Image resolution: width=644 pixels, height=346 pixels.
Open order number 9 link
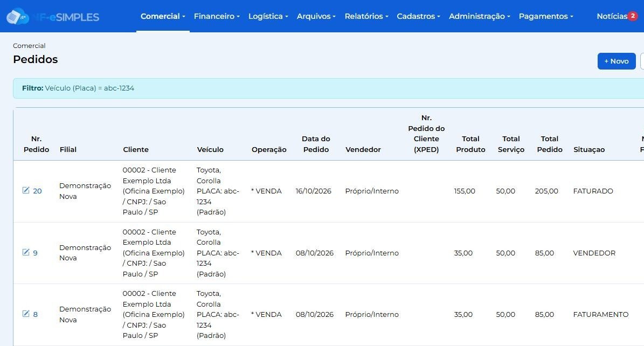pos(36,253)
